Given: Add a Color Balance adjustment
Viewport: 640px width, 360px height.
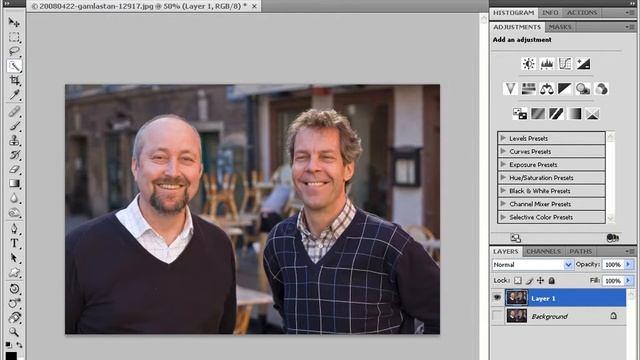Looking at the screenshot, I should [x=547, y=89].
